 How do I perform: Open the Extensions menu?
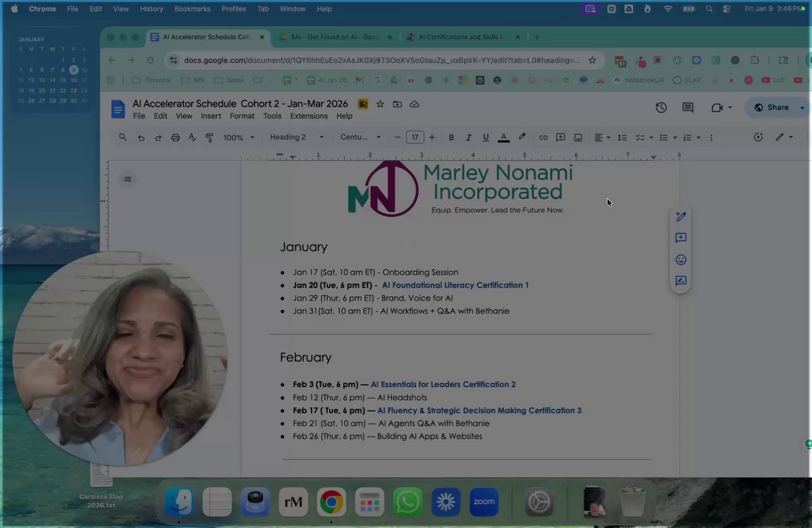[309, 116]
